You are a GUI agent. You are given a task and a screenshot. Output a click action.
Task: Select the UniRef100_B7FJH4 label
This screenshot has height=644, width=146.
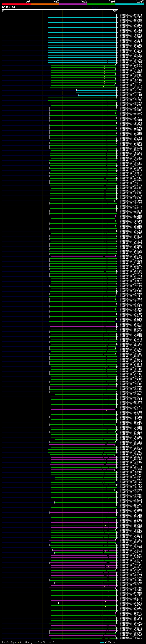tap(131, 95)
